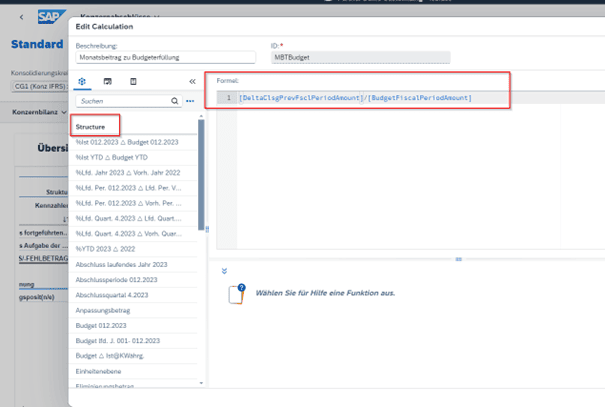
Task: Focus the Suchen search box
Action: [120, 101]
